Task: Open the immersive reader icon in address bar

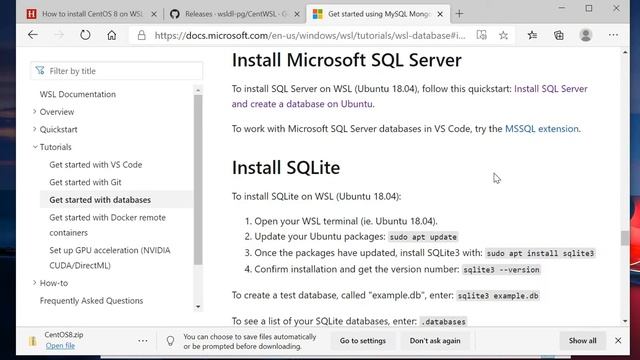Action: click(x=482, y=35)
